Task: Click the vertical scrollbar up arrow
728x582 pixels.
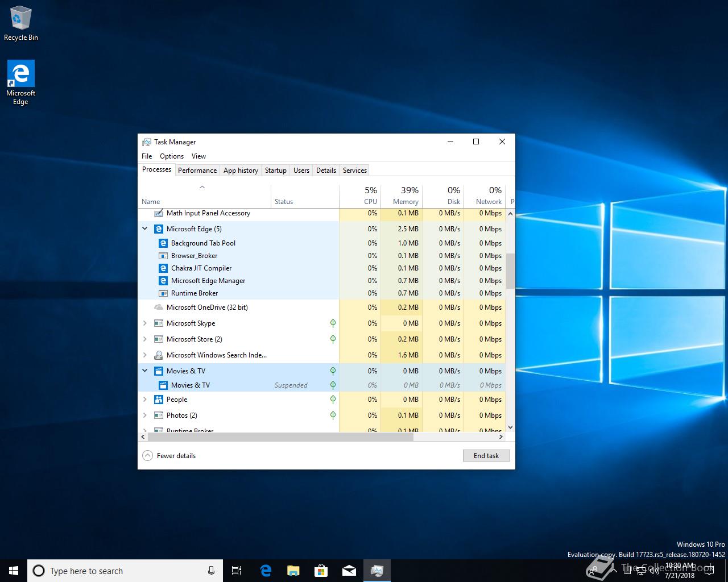Action: 510,214
